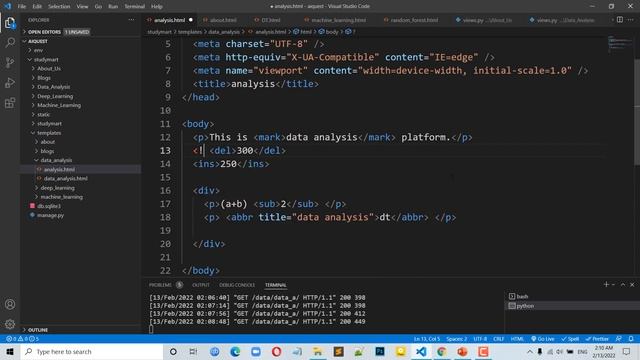Open the Extensions view

click(x=10, y=102)
